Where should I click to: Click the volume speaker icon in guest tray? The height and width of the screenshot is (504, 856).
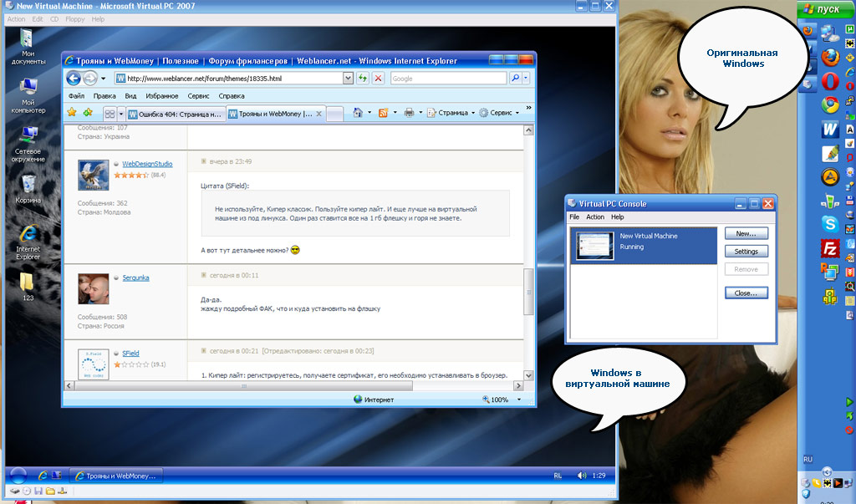582,476
